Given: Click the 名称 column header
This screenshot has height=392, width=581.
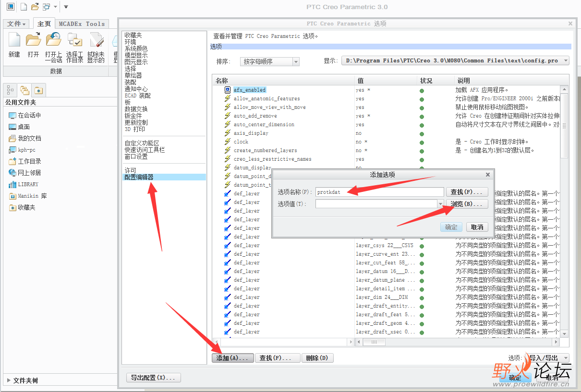Looking at the screenshot, I should click(x=283, y=81).
